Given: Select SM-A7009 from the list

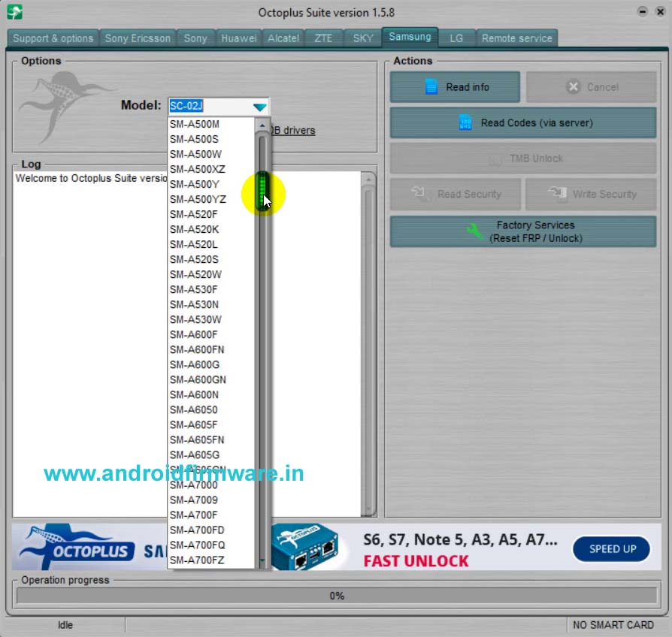Looking at the screenshot, I should (211, 500).
